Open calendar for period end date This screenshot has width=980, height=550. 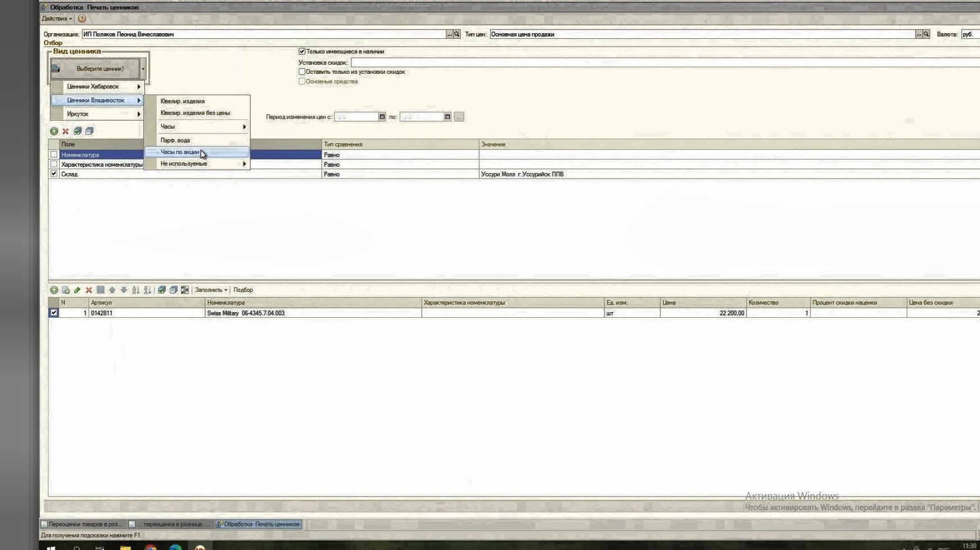[x=448, y=117]
